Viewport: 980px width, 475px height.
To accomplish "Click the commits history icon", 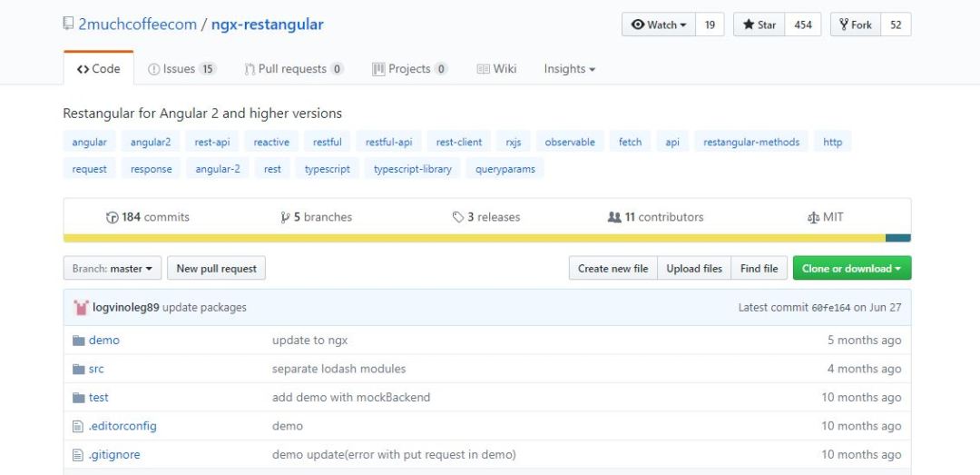I will [113, 218].
